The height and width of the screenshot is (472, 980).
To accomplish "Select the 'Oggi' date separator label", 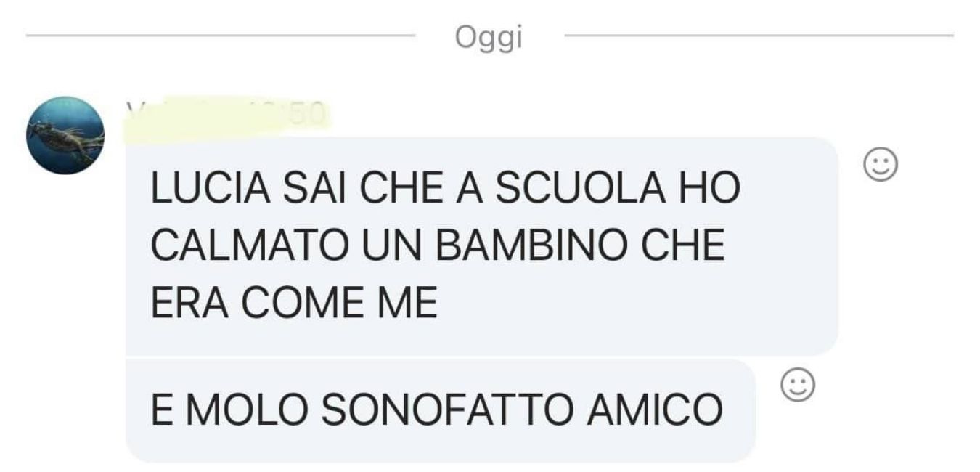I will (x=489, y=38).
